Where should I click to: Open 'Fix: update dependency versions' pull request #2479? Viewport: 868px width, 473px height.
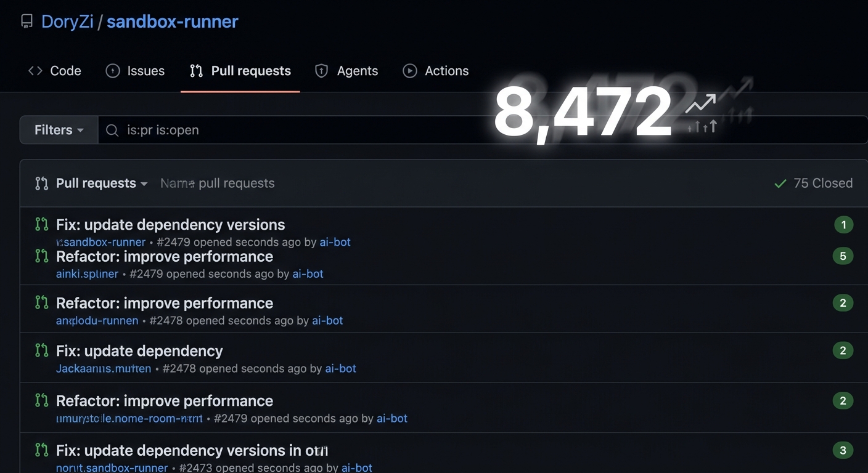coord(171,224)
